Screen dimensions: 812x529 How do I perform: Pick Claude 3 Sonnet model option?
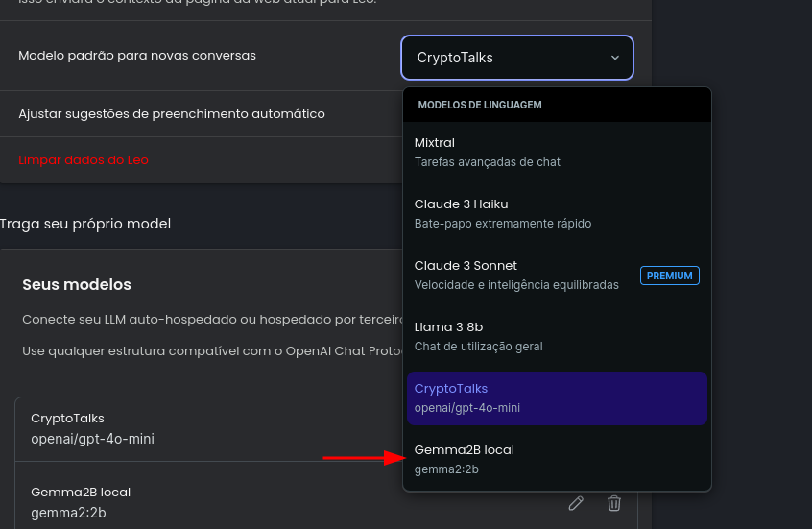coord(518,275)
